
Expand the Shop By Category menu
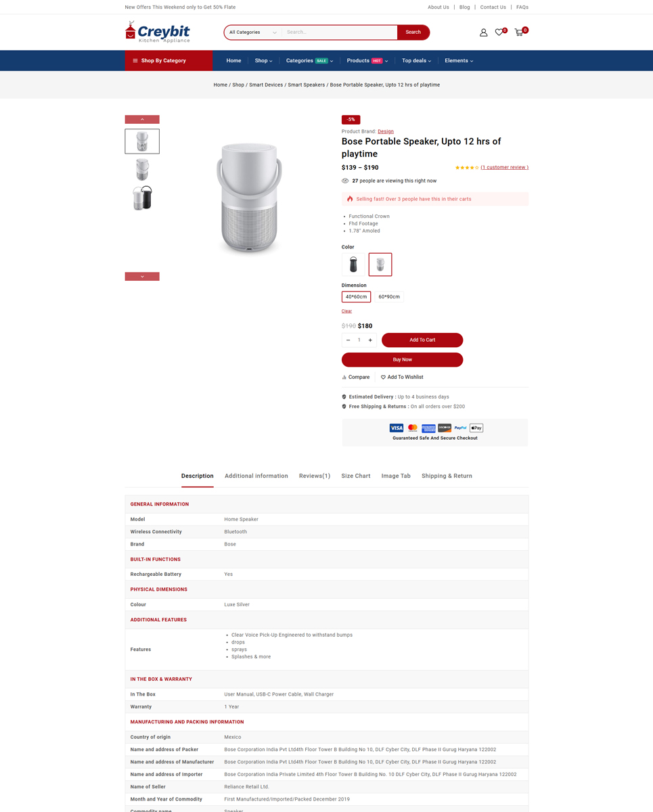coord(168,60)
